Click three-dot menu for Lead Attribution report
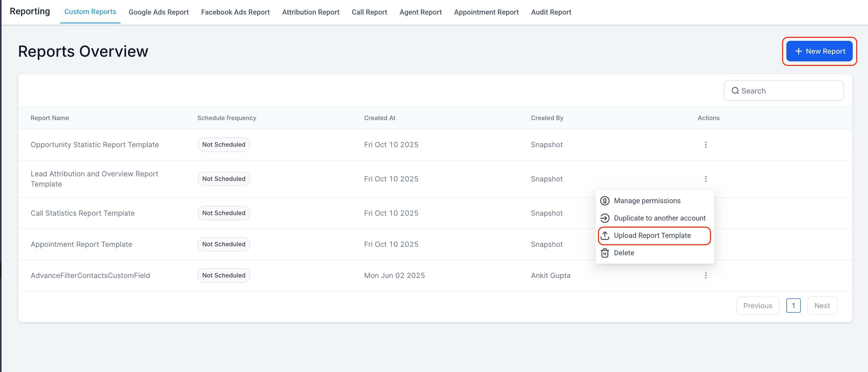The image size is (868, 372). coord(706,179)
